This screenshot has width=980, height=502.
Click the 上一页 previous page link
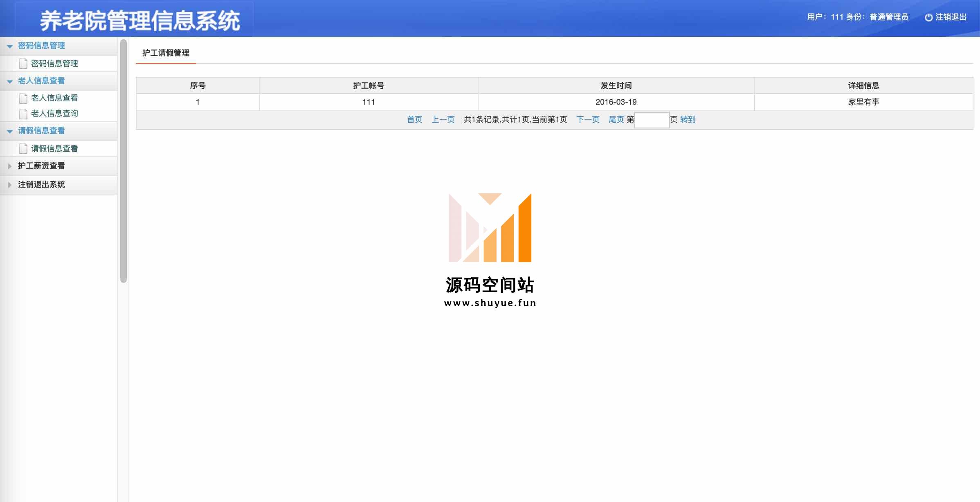click(x=443, y=120)
